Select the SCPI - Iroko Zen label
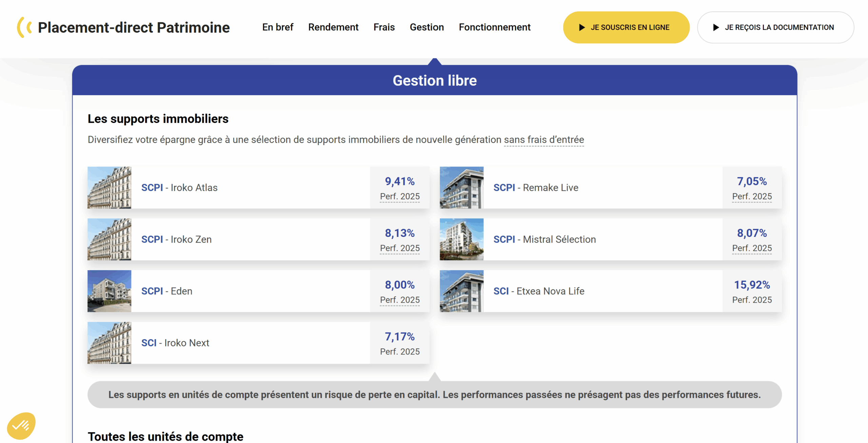 176,239
